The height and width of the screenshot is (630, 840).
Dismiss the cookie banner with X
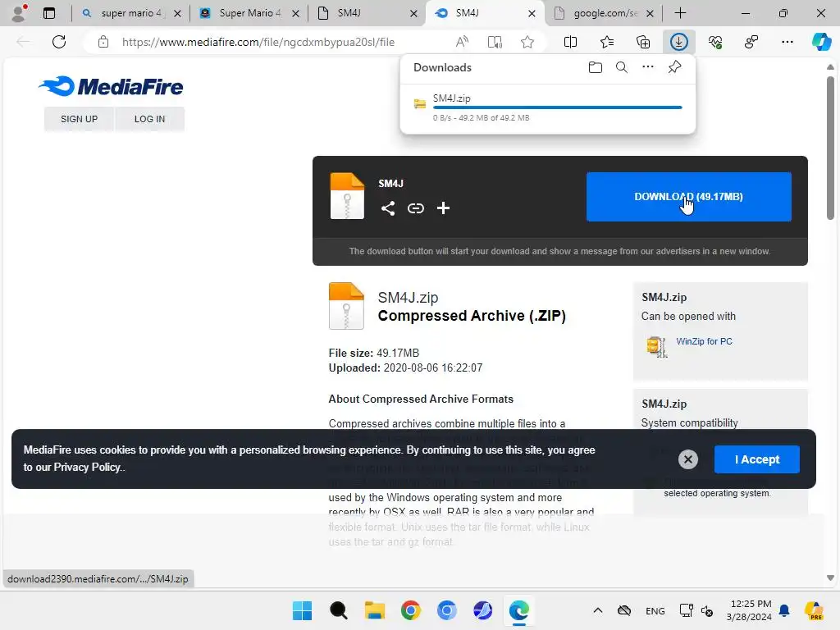point(688,459)
